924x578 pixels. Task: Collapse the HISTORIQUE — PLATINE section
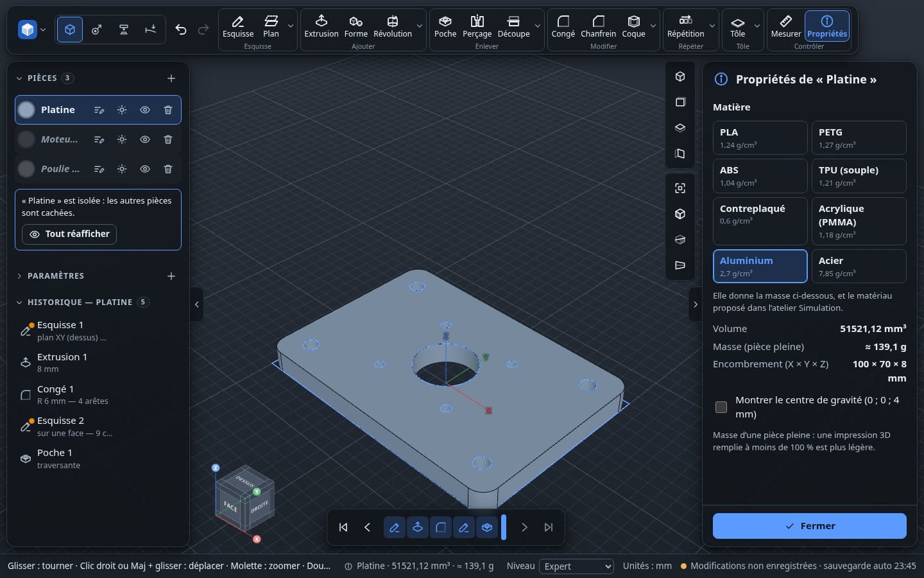pyautogui.click(x=19, y=302)
